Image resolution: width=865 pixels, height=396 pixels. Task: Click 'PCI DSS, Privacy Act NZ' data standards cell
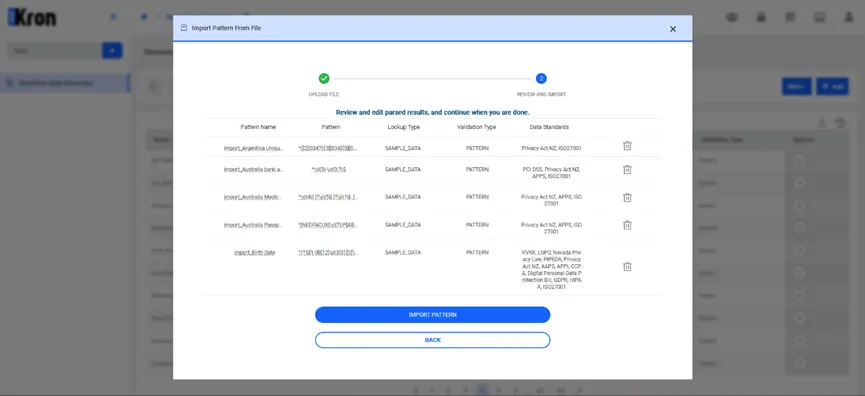click(551, 173)
